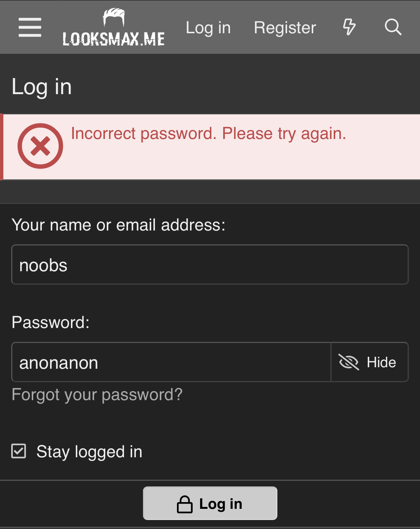Focus the name or email field containing "noobs"
This screenshot has height=529, width=420.
click(x=210, y=264)
